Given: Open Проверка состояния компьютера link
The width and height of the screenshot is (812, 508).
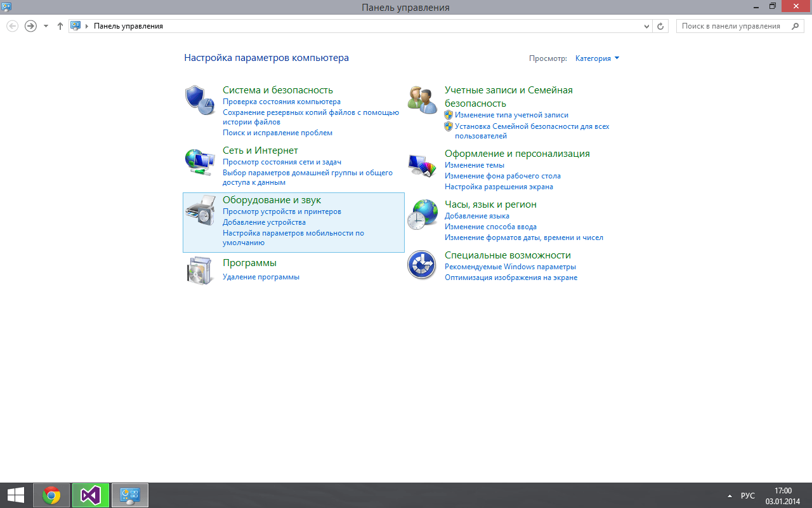Looking at the screenshot, I should coord(282,102).
